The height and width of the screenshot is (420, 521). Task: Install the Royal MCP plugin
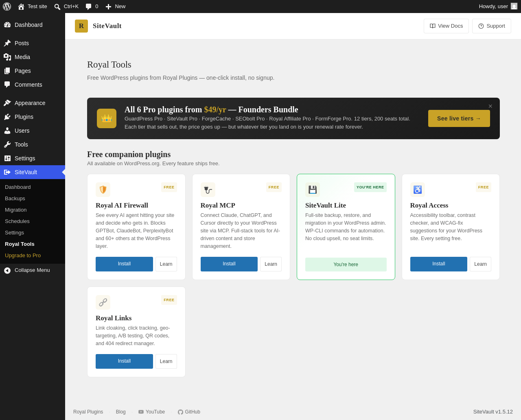pyautogui.click(x=229, y=264)
